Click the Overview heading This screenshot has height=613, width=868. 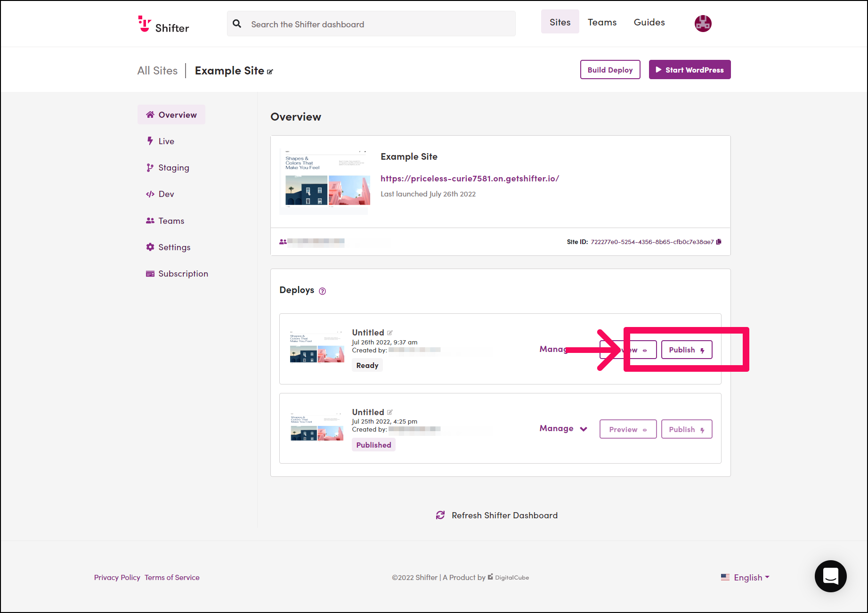click(296, 117)
